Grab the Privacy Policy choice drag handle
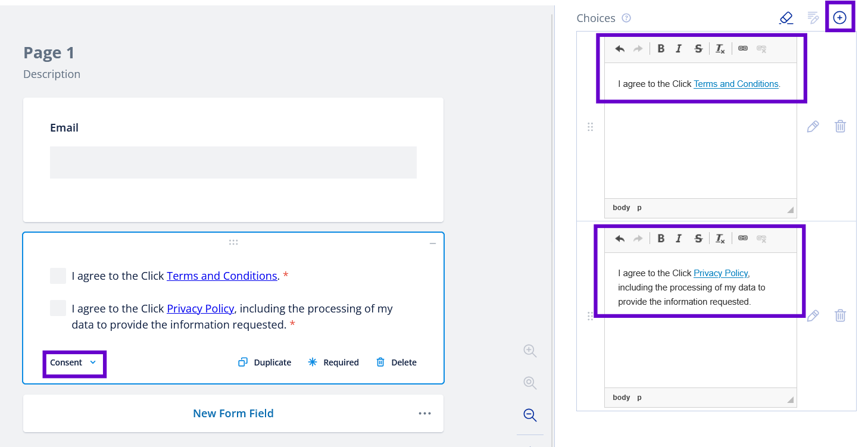Viewport: 868px width, 447px height. (x=591, y=316)
